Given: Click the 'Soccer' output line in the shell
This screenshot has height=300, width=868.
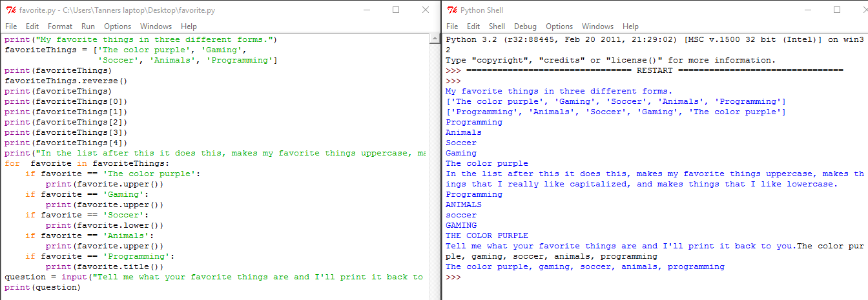Looking at the screenshot, I should pos(461,143).
